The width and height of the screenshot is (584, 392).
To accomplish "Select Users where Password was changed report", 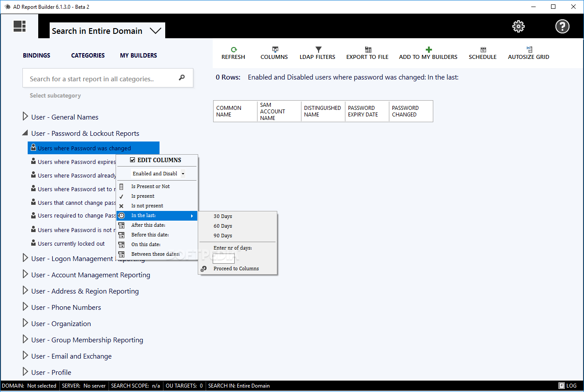I will (94, 148).
